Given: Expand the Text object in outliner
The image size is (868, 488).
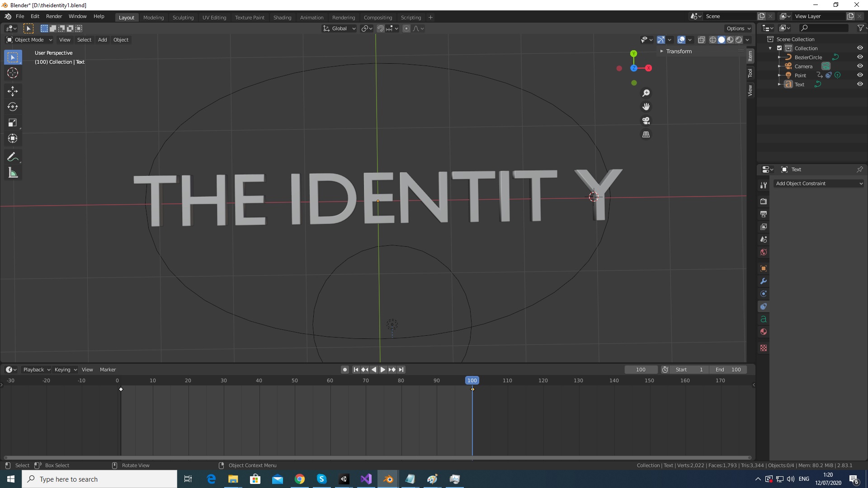Looking at the screenshot, I should 779,84.
